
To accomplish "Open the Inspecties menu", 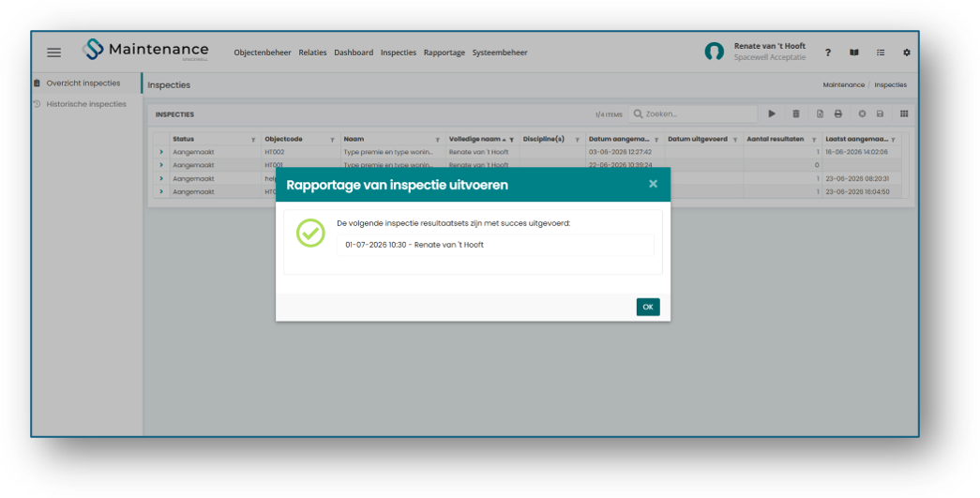I will [x=399, y=53].
